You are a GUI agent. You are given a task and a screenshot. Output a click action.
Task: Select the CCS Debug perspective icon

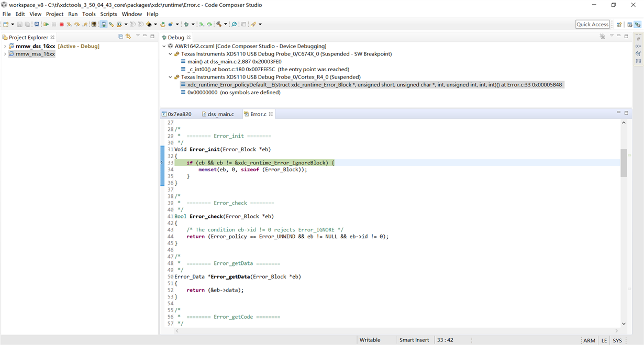click(637, 25)
